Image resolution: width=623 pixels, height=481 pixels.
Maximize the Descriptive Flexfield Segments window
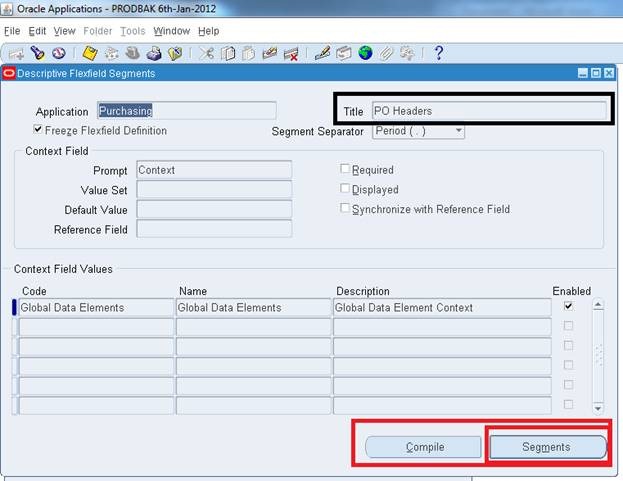596,73
